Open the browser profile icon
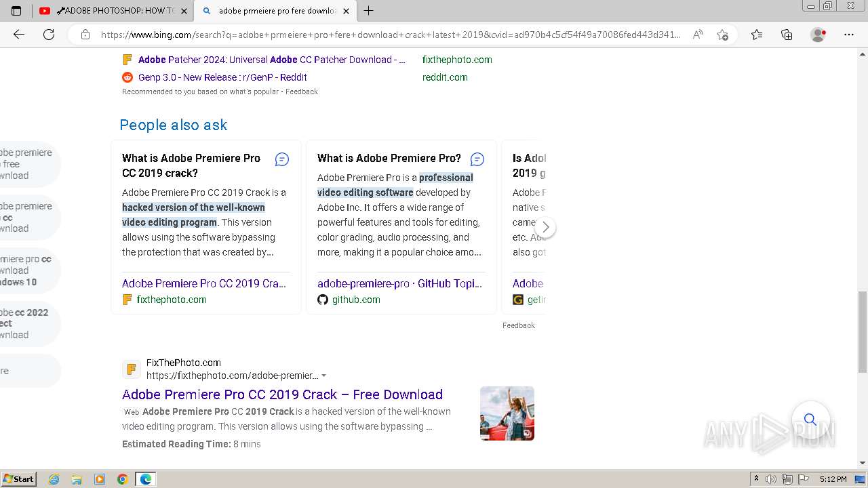This screenshot has width=868, height=488. (x=818, y=35)
